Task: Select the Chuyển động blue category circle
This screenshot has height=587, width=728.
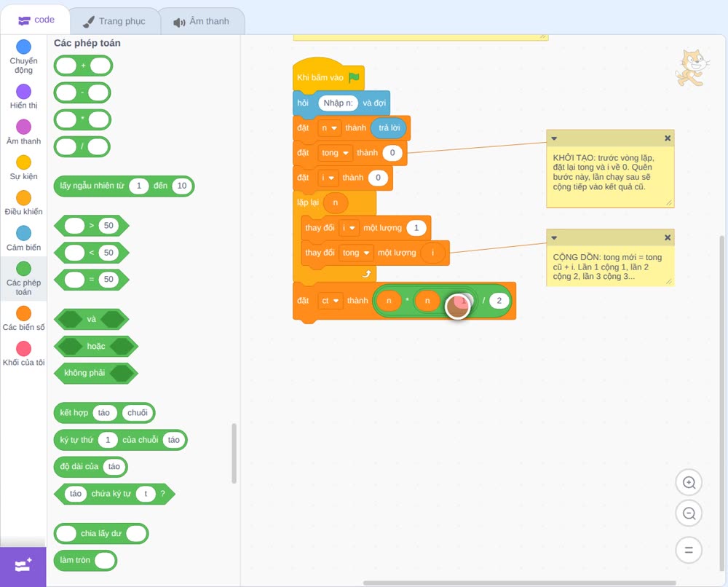Action: [24, 47]
